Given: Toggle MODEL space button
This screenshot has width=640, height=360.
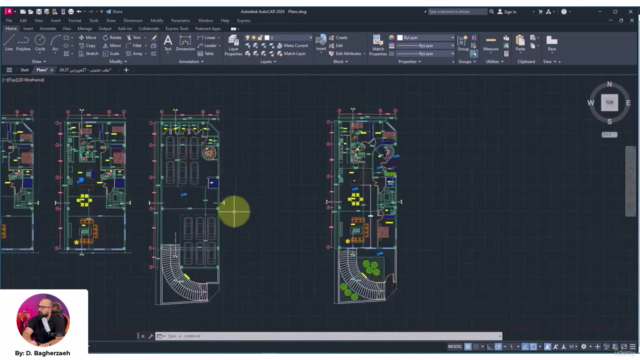Looking at the screenshot, I should [455, 347].
